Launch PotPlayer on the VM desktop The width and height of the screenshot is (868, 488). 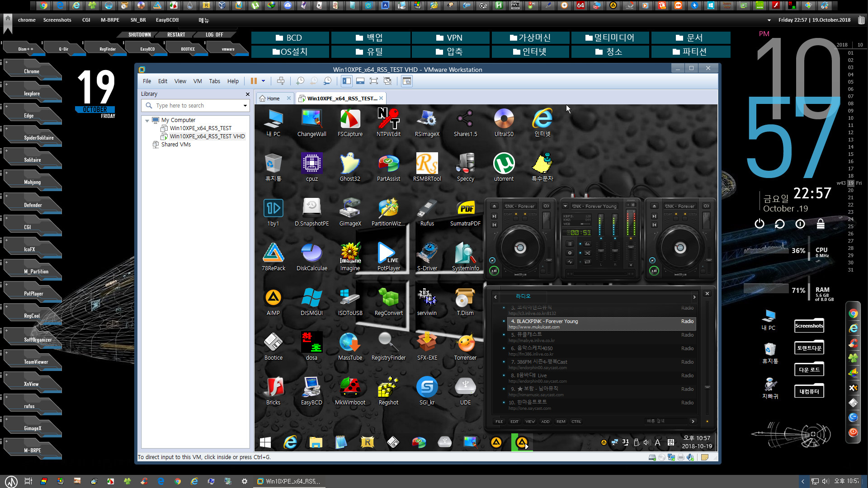coord(388,257)
